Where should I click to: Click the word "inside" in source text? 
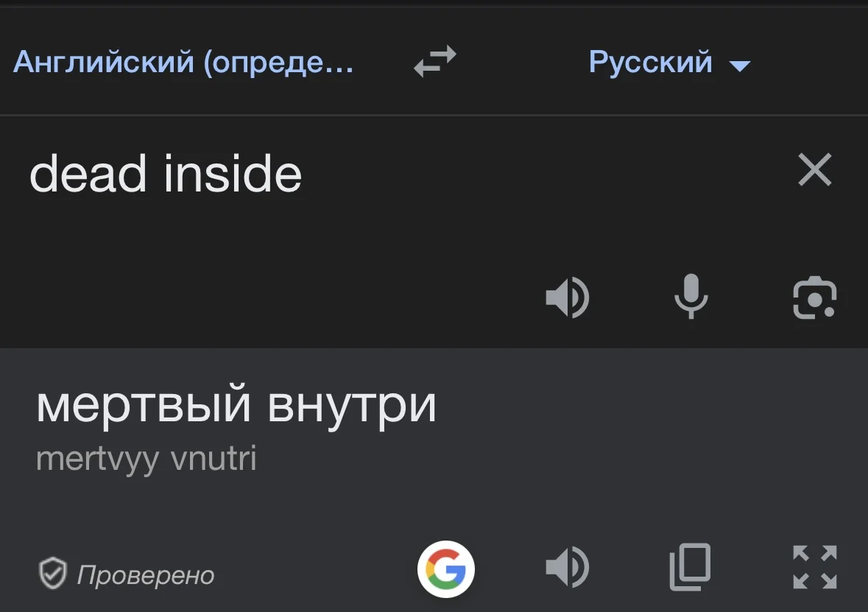(x=233, y=175)
